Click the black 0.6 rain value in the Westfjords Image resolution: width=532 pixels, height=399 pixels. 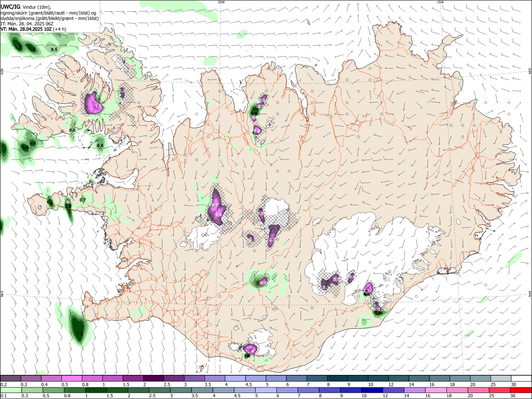tap(72, 130)
